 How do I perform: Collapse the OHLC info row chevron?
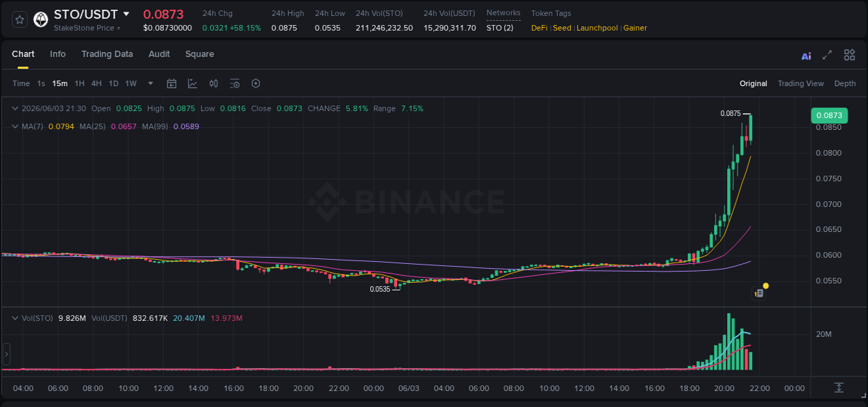click(x=15, y=108)
